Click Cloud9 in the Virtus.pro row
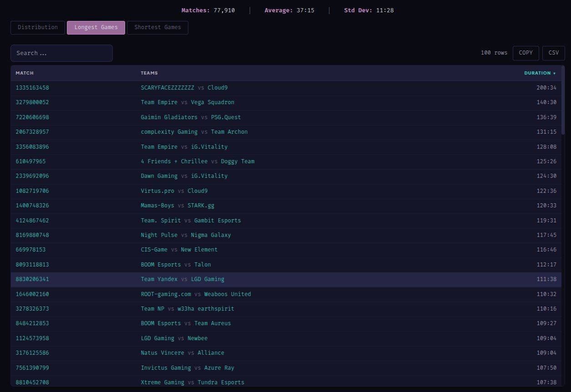This screenshot has height=392, width=571. pyautogui.click(x=197, y=191)
